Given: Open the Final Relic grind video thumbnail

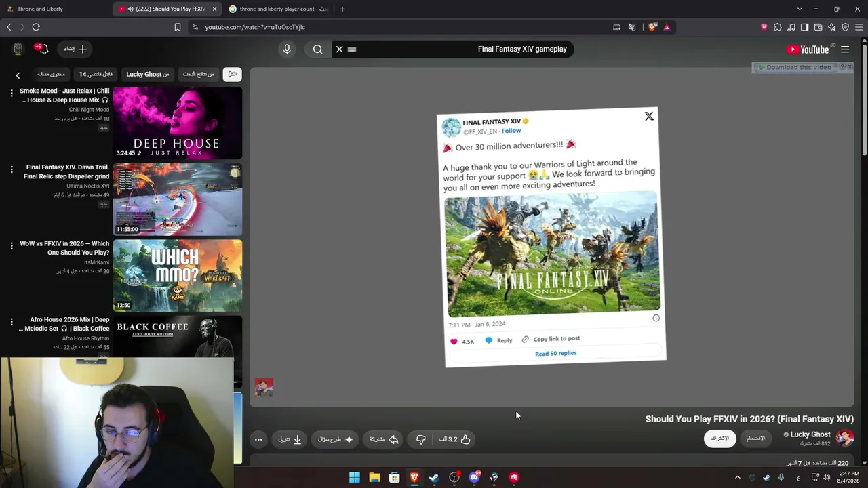Looking at the screenshot, I should [178, 199].
